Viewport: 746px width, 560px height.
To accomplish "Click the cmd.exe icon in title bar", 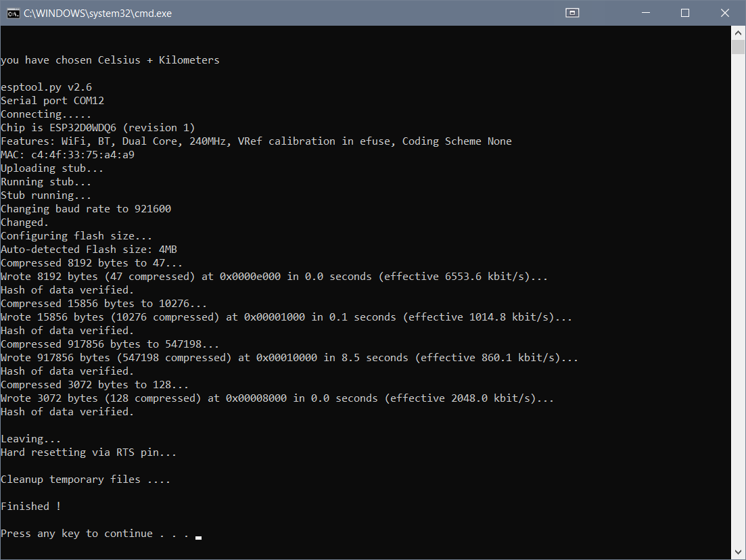I will pyautogui.click(x=13, y=13).
